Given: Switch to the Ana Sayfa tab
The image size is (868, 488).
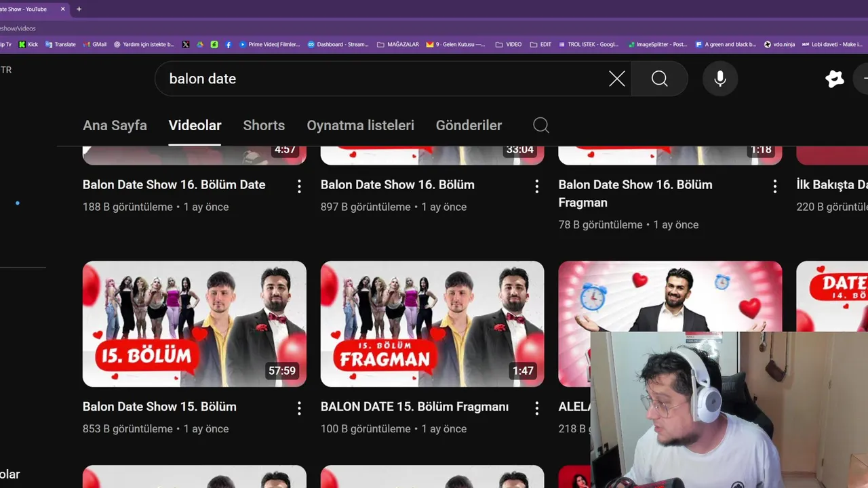Looking at the screenshot, I should coord(115,125).
